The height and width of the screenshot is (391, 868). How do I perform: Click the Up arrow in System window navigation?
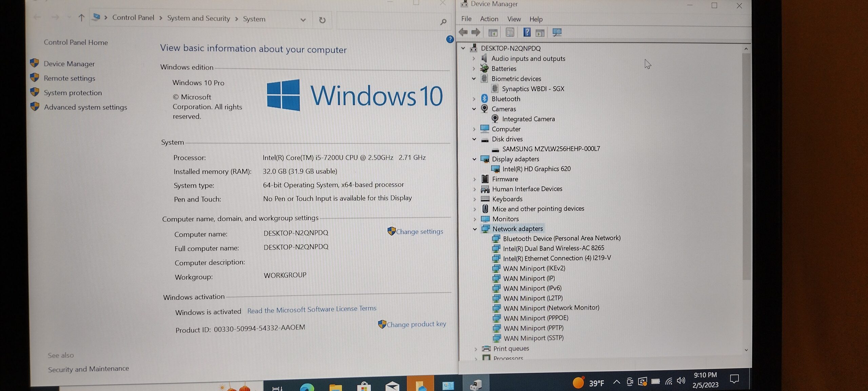81,18
